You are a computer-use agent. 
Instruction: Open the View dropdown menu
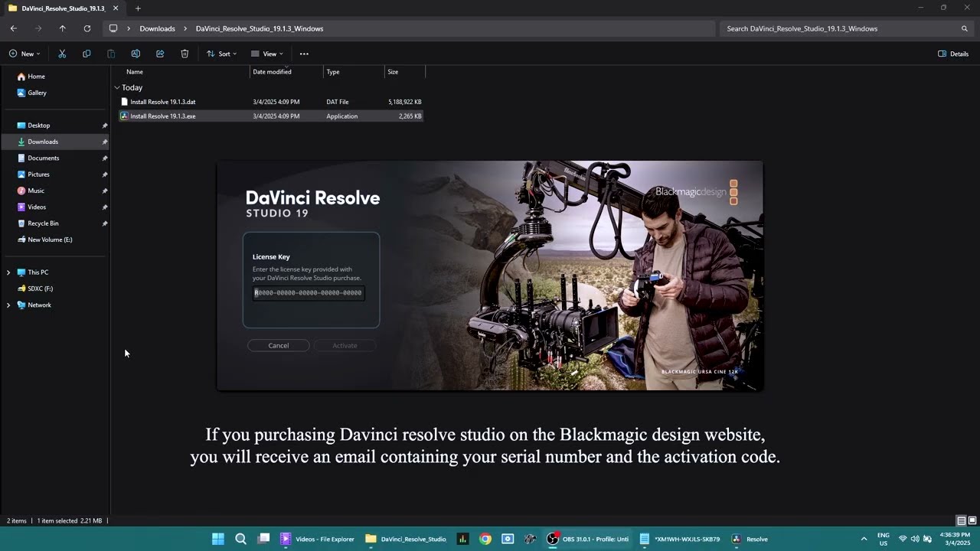267,54
